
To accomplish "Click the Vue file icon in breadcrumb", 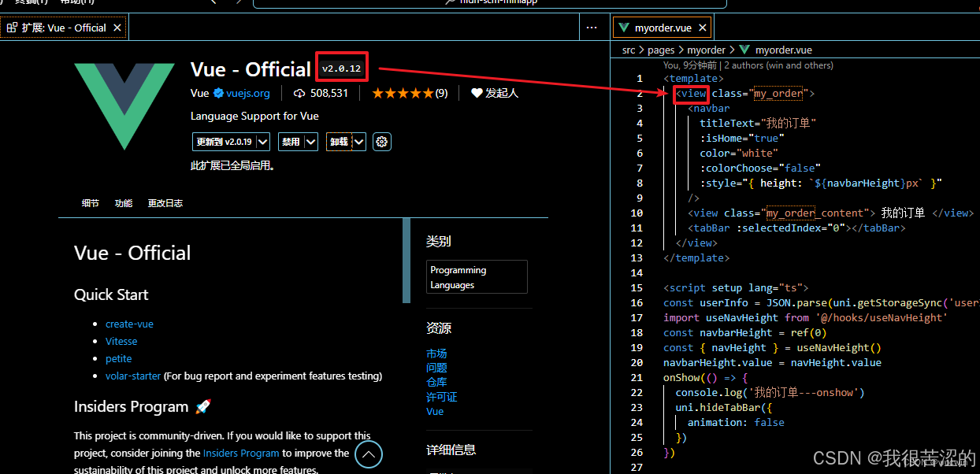I will (x=744, y=50).
